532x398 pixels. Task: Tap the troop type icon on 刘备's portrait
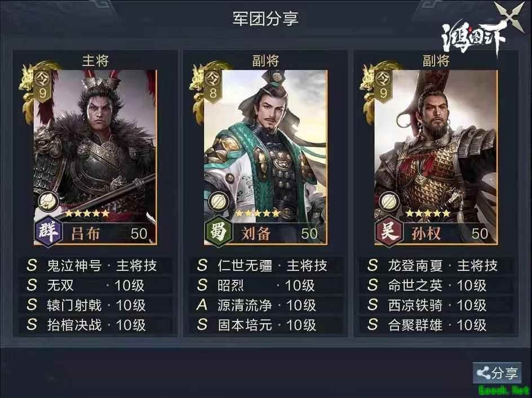tap(219, 202)
